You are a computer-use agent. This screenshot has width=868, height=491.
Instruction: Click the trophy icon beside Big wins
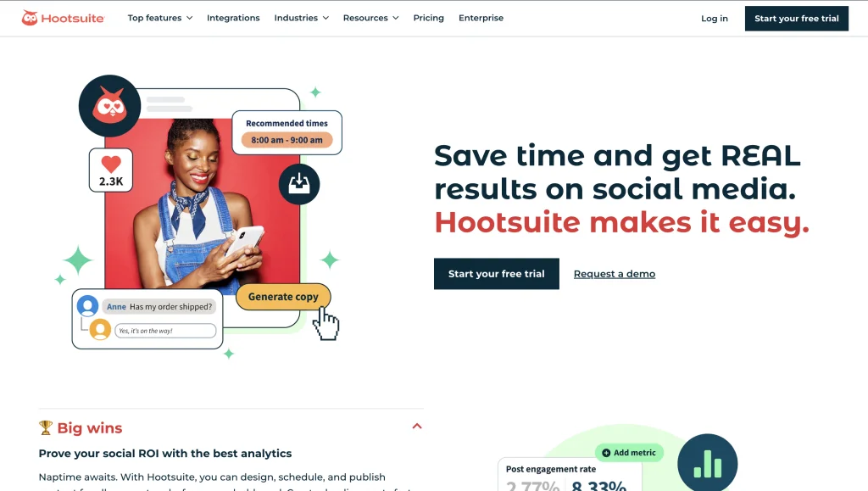coord(46,427)
